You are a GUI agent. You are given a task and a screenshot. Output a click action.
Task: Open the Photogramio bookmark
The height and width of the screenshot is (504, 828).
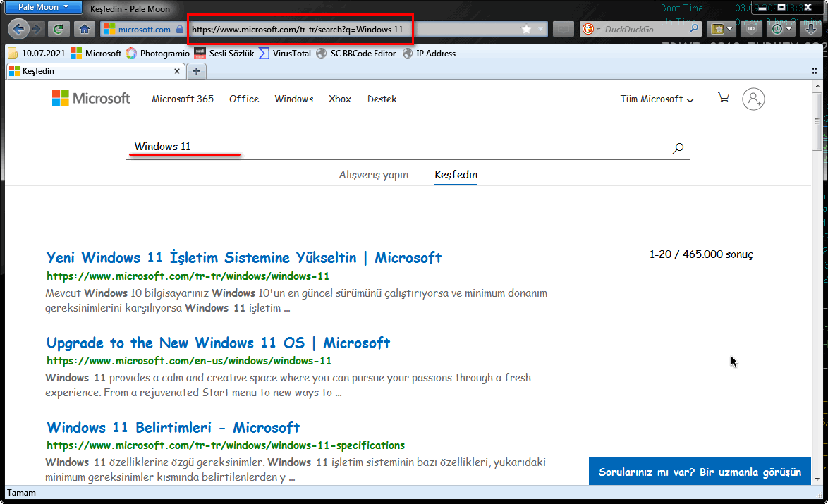tap(157, 54)
